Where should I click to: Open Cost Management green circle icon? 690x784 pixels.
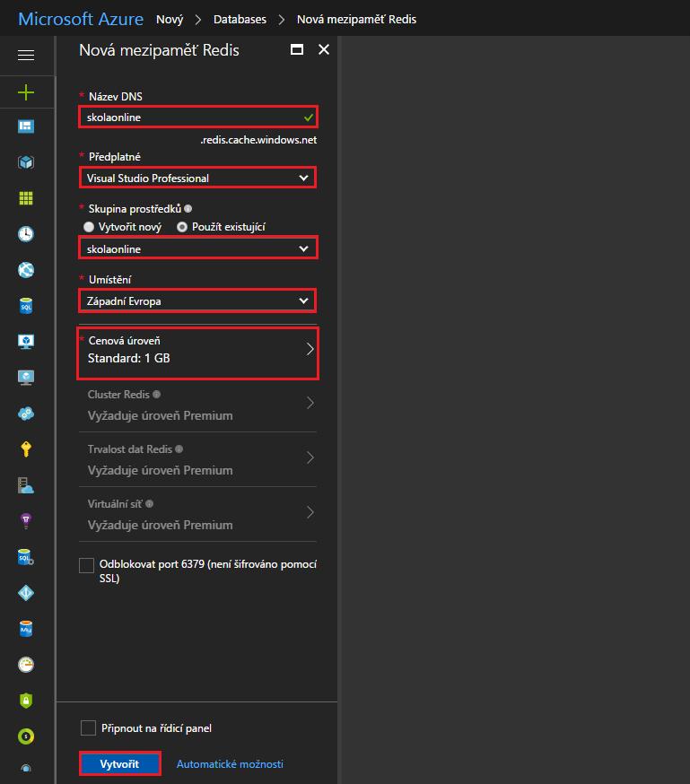[26, 736]
